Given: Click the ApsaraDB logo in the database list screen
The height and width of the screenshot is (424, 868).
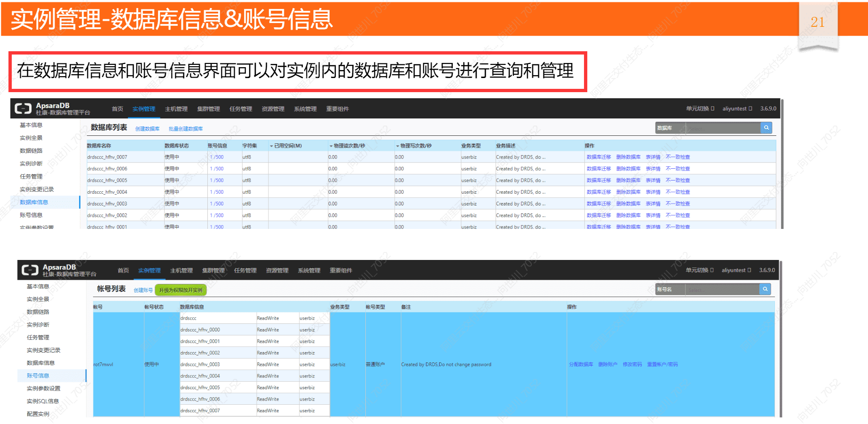Looking at the screenshot, I should pyautogui.click(x=23, y=109).
